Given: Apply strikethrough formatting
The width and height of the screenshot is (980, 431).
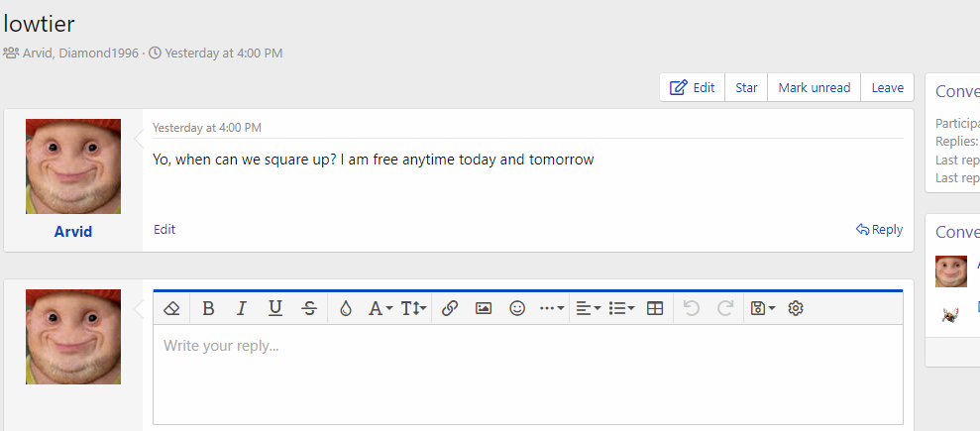Looking at the screenshot, I should pos(309,308).
